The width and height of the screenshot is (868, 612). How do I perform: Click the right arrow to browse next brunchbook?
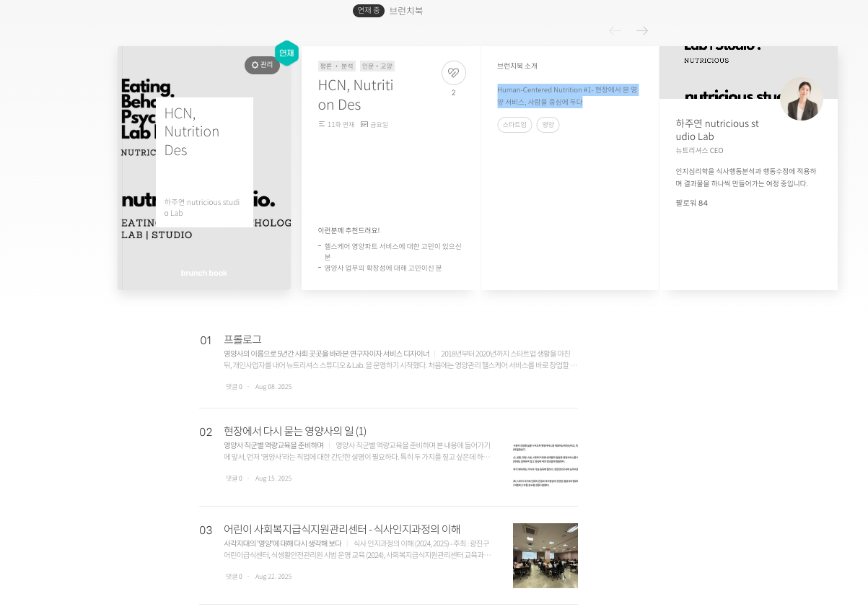click(x=641, y=30)
